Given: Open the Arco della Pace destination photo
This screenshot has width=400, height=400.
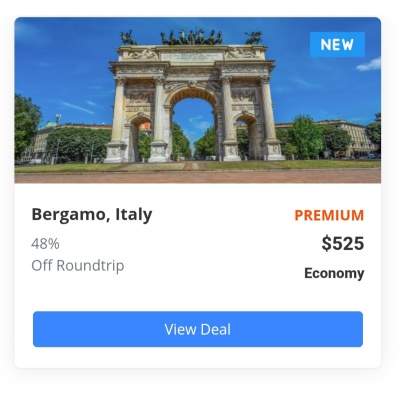Looking at the screenshot, I should click(198, 100).
